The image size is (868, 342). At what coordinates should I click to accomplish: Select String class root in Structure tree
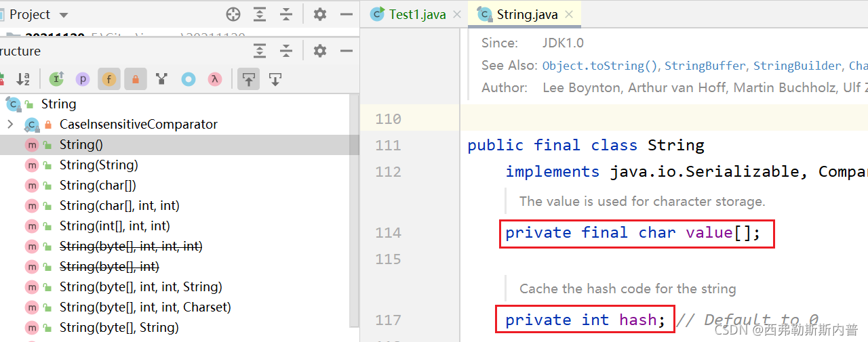58,104
